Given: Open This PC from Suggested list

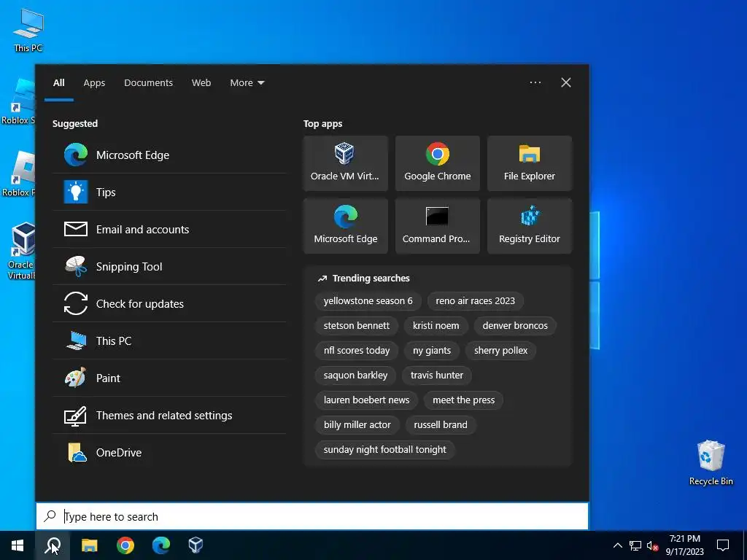Looking at the screenshot, I should 169,341.
